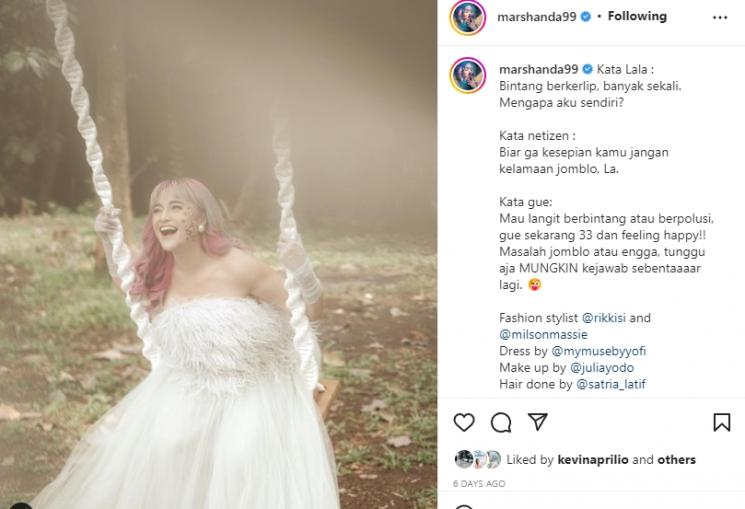Screen dimensions: 745x509
Task: Click the post photo of swing
Action: [x=219, y=254]
